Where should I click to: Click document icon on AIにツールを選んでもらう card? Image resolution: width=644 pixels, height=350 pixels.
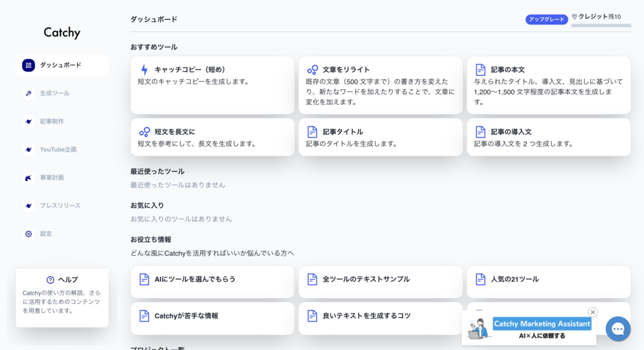pos(144,279)
